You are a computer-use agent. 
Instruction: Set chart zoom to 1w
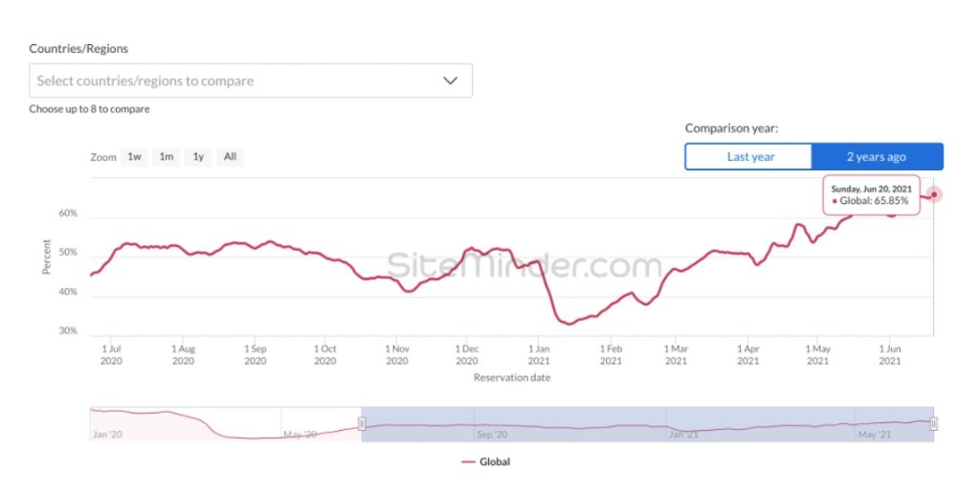point(135,156)
